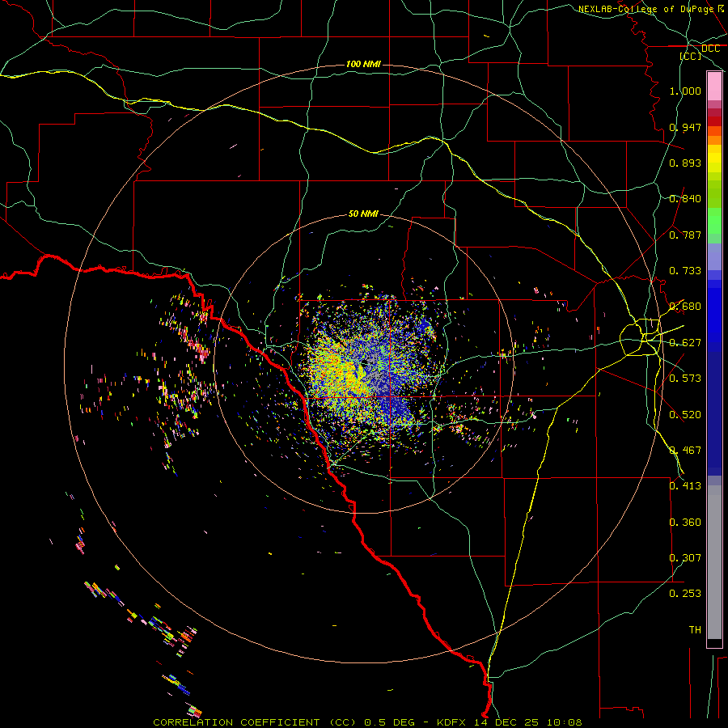728x728 pixels.
Task: Click the NEXLAB-College of DuPage credit text
Action: point(645,9)
